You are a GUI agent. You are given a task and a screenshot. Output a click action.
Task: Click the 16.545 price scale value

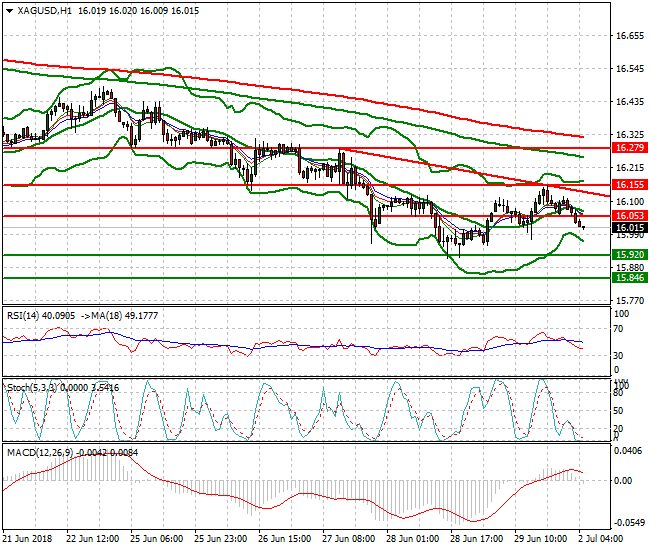click(x=630, y=69)
